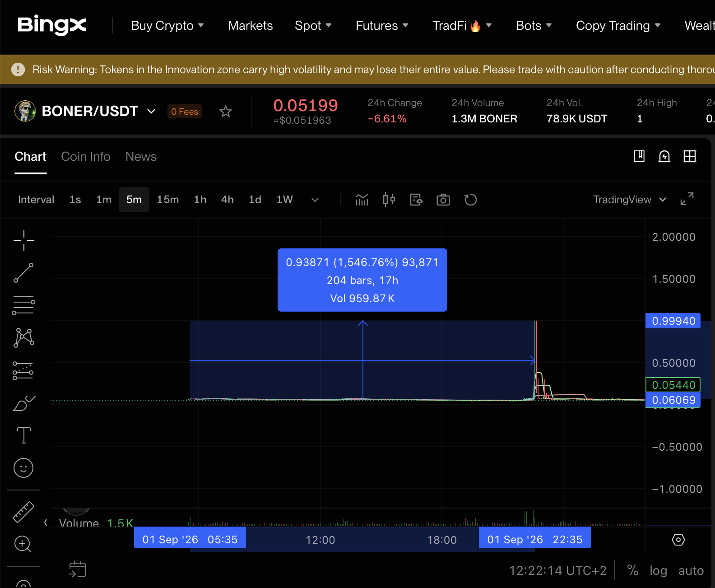715x588 pixels.
Task: Switch to the News tab
Action: point(141,156)
